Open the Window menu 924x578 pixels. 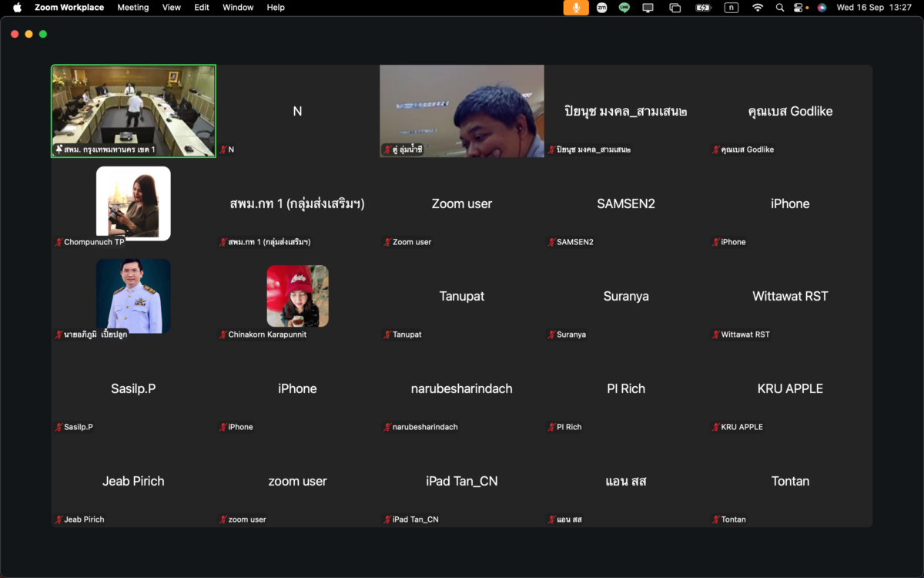coord(238,8)
